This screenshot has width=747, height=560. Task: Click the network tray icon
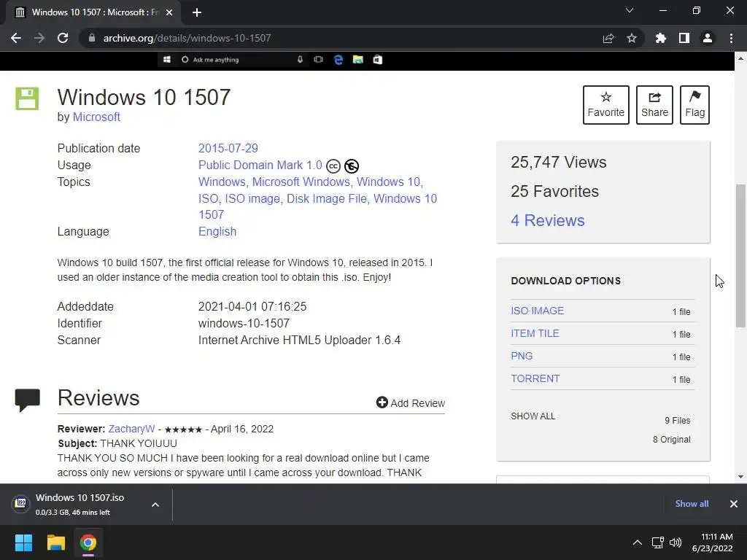tap(658, 542)
